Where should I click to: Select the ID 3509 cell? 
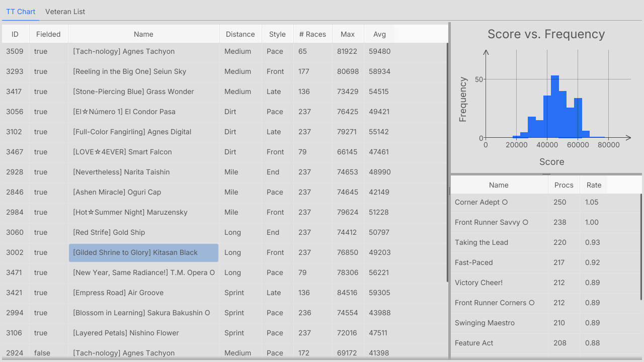point(15,51)
